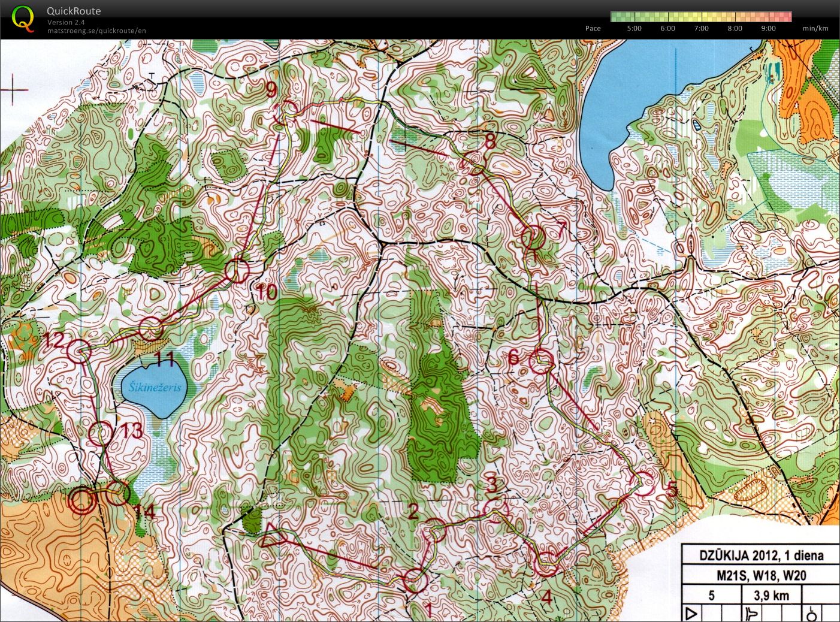
Task: Open the matstroeng.se/quickroute/en link
Action: click(96, 31)
